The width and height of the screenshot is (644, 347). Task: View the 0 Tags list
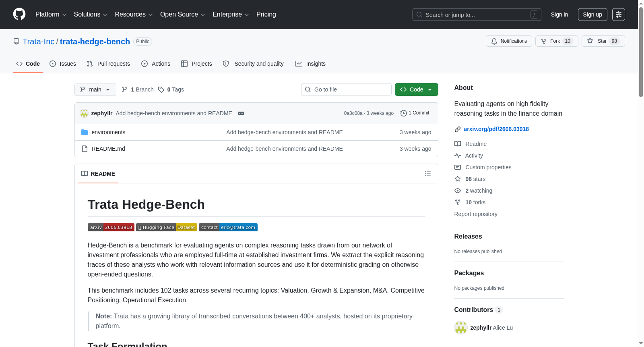pyautogui.click(x=171, y=89)
